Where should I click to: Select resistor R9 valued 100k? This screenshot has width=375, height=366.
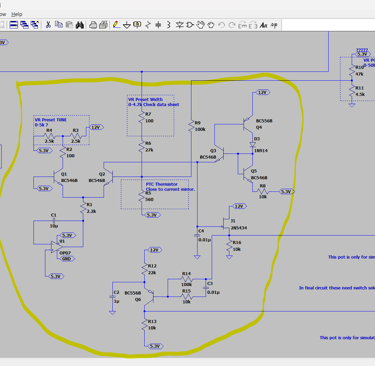[191, 126]
